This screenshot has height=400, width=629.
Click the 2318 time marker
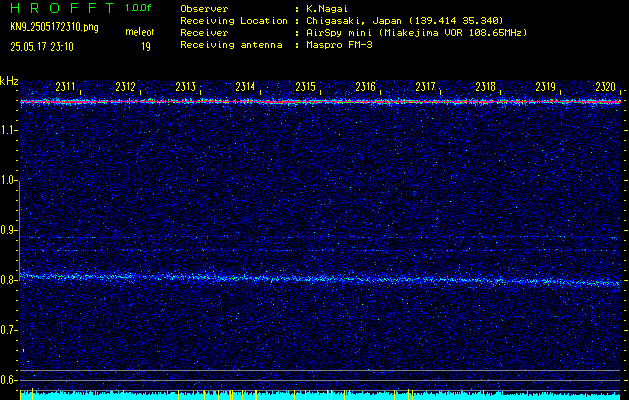(x=485, y=87)
